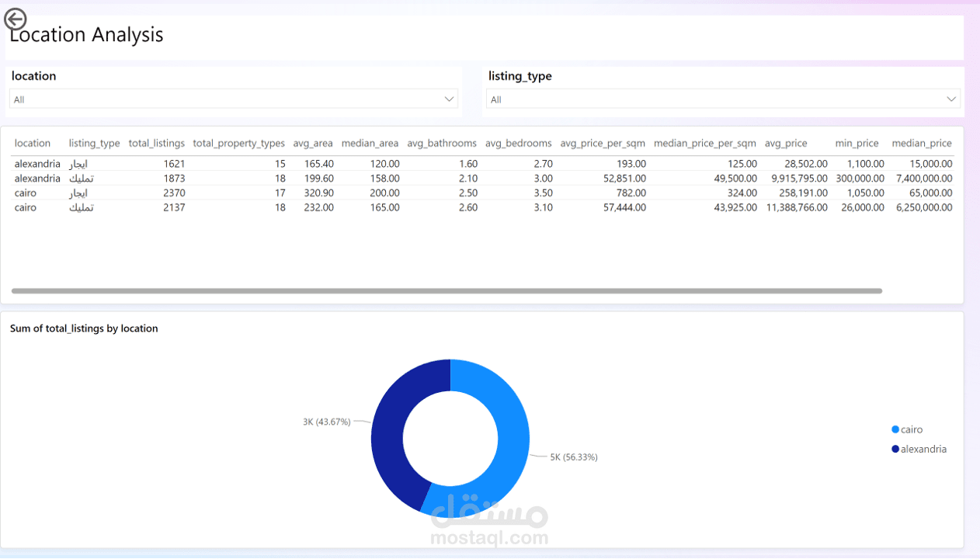980x559 pixels.
Task: Select the alexandria legend color marker
Action: pos(895,449)
